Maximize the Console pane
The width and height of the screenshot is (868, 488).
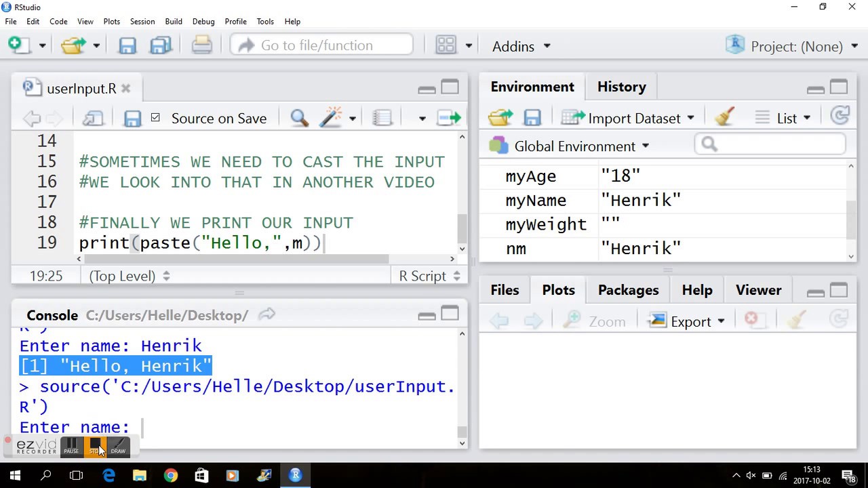[450, 314]
